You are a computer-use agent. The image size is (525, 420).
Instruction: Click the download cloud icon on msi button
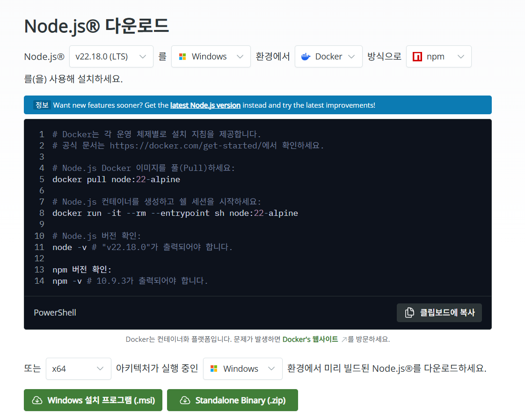pos(37,400)
